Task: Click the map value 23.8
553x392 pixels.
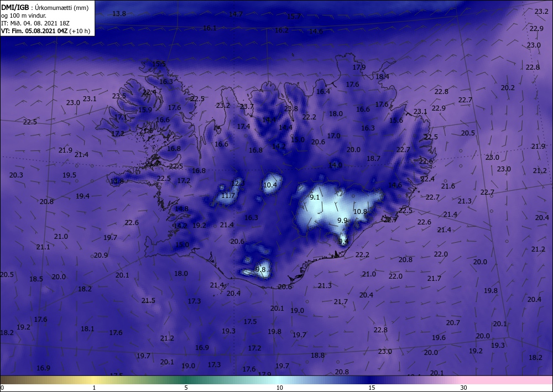Action: pyautogui.click(x=291, y=108)
